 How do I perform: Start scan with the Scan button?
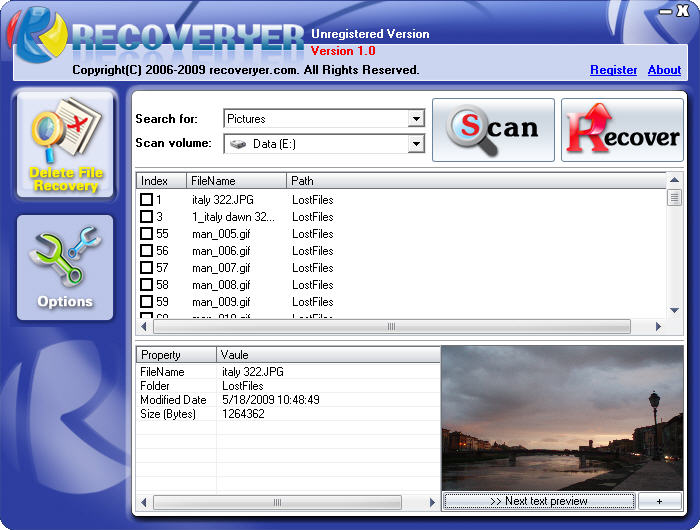[493, 130]
